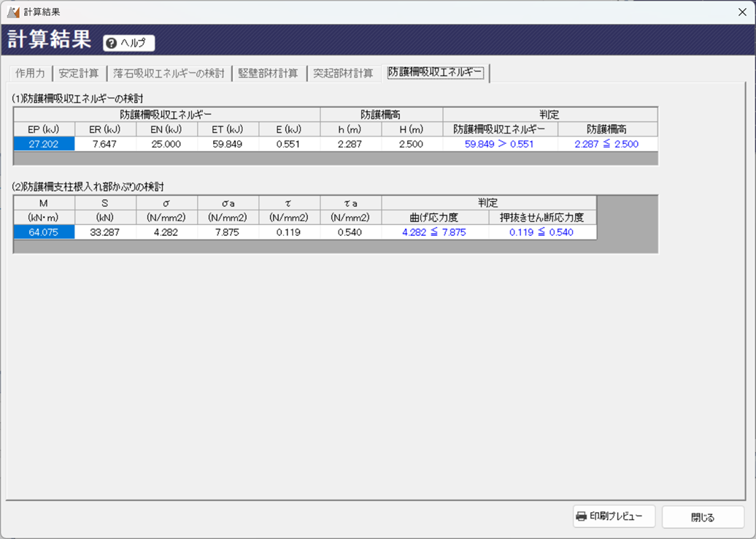Open the 作用力 tab
This screenshot has width=756, height=539.
(30, 73)
